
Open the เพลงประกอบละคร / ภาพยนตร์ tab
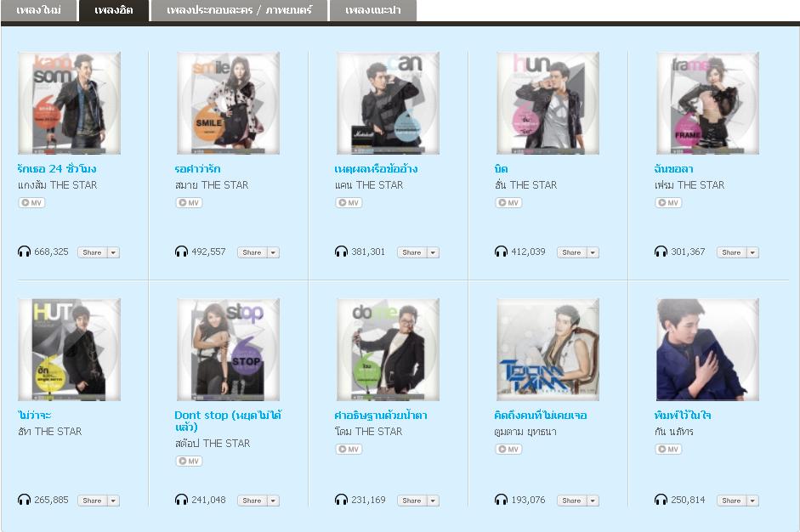tap(239, 10)
